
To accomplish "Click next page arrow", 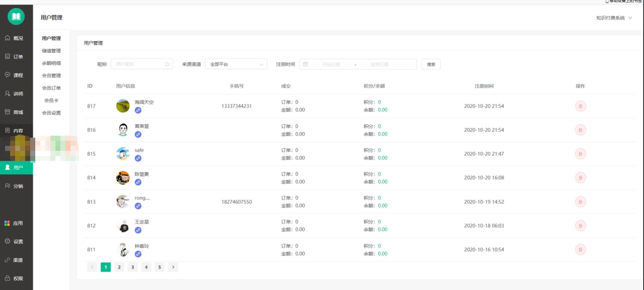I will pos(173,267).
